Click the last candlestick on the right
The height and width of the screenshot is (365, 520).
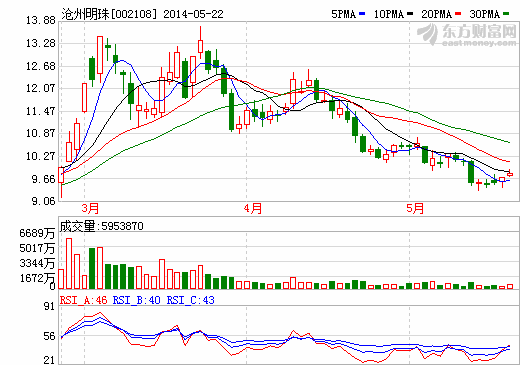510,174
